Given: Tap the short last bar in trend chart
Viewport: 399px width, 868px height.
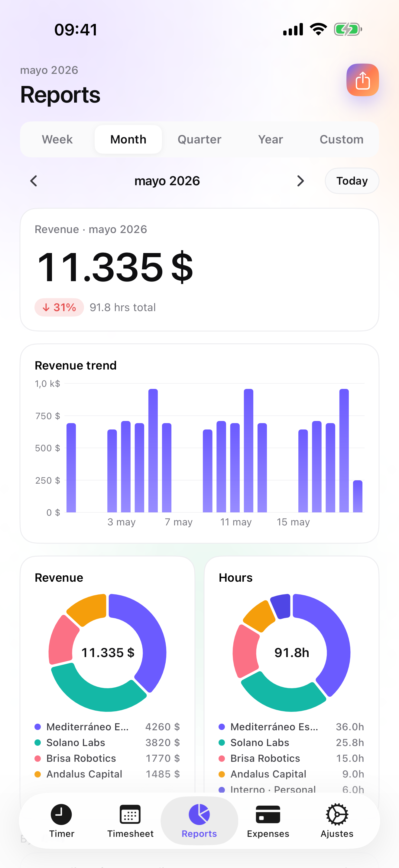Looking at the screenshot, I should point(358,496).
